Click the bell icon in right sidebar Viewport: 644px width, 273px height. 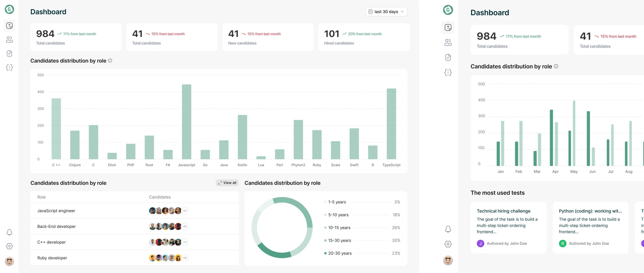coord(448,229)
